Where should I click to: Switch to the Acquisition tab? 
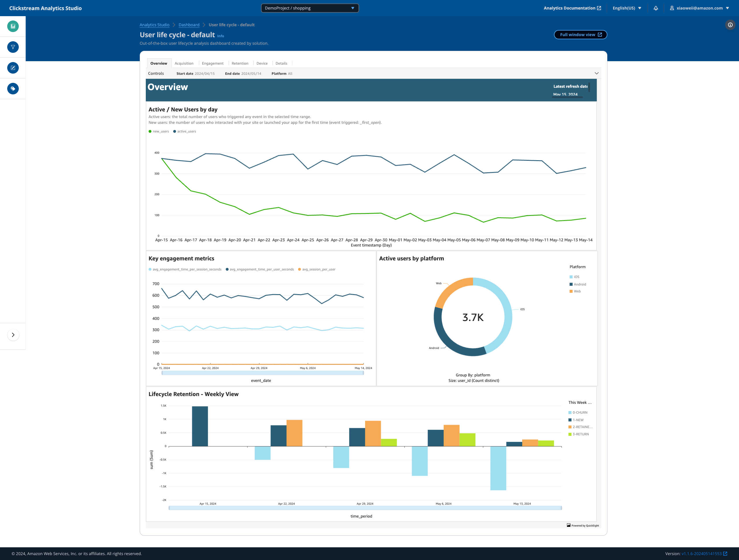point(184,63)
